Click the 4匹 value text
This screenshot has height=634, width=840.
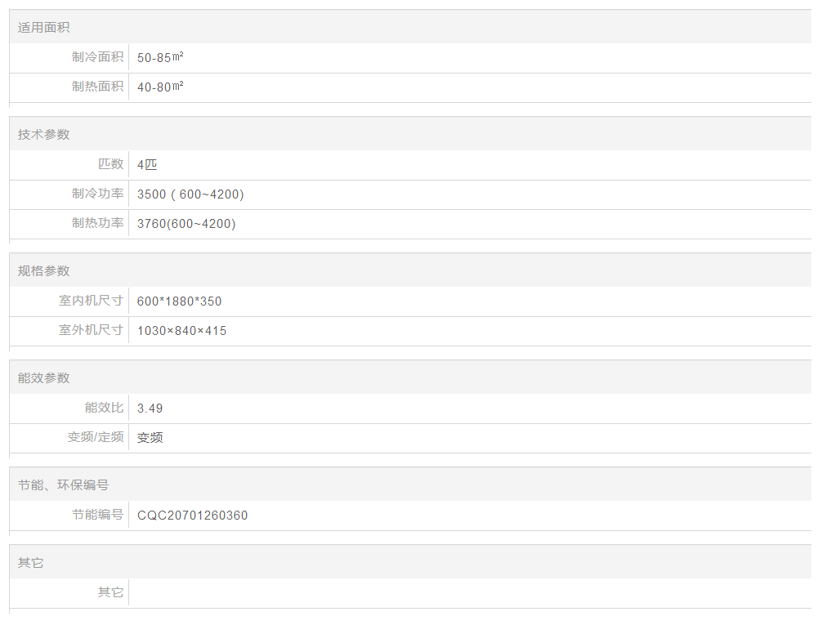point(147,164)
